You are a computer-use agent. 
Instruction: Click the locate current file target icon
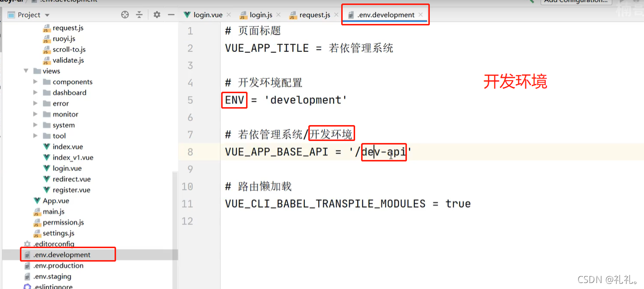[125, 15]
